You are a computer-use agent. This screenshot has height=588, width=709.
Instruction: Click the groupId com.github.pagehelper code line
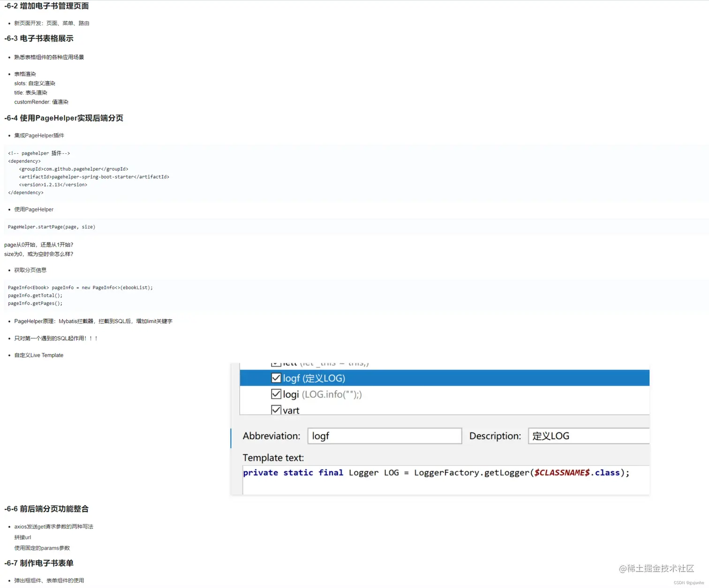(x=74, y=169)
